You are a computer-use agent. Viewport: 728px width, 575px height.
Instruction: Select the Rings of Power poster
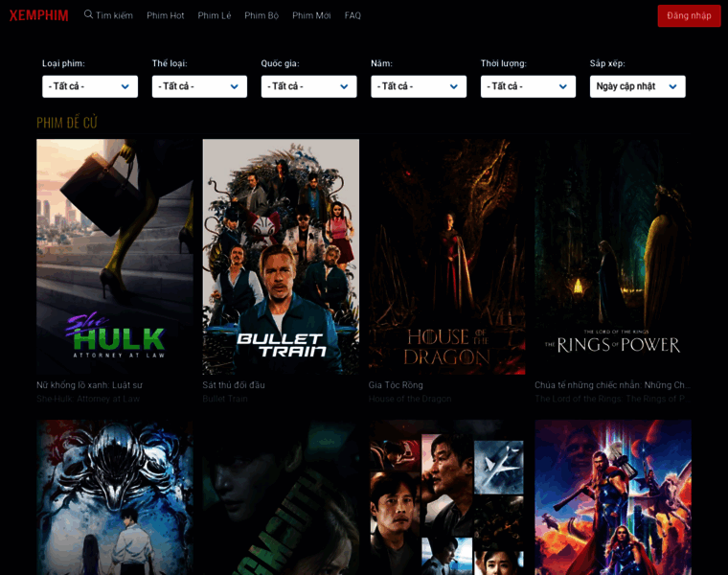point(613,257)
